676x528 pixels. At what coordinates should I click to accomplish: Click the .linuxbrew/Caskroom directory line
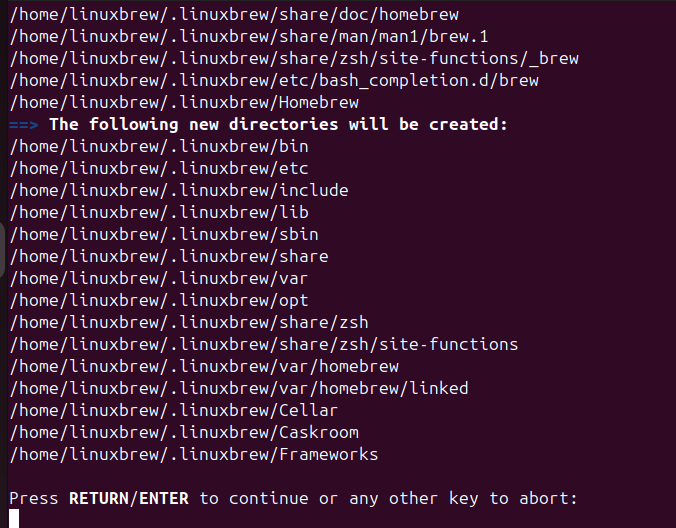click(184, 432)
